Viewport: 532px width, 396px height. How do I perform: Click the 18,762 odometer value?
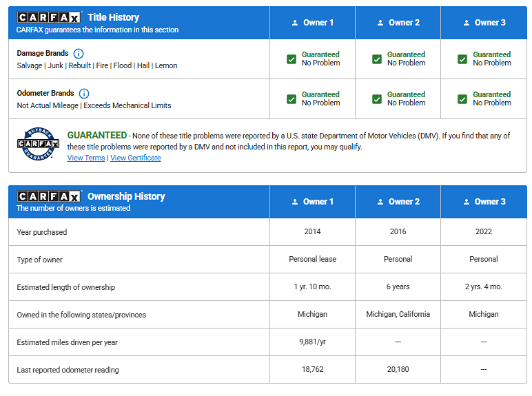[312, 369]
